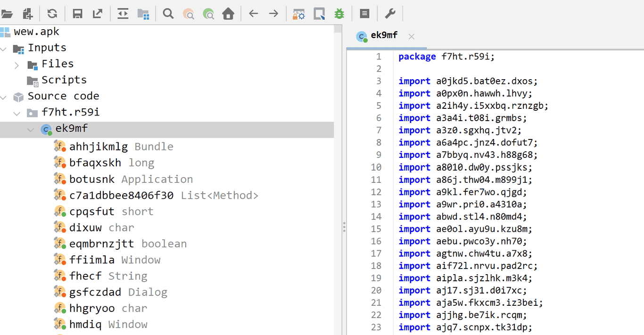Screen dimensions: 644x335
Task: Open the debugger green bug icon
Action: [x=339, y=14]
